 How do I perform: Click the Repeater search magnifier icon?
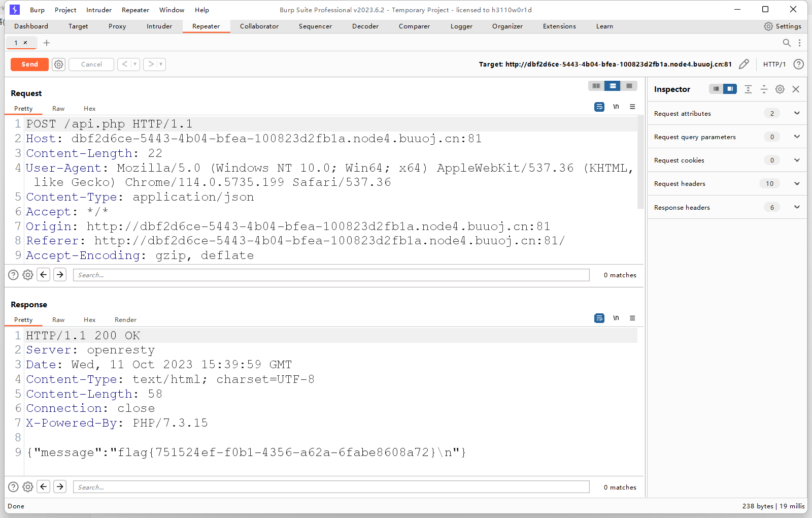pos(787,43)
